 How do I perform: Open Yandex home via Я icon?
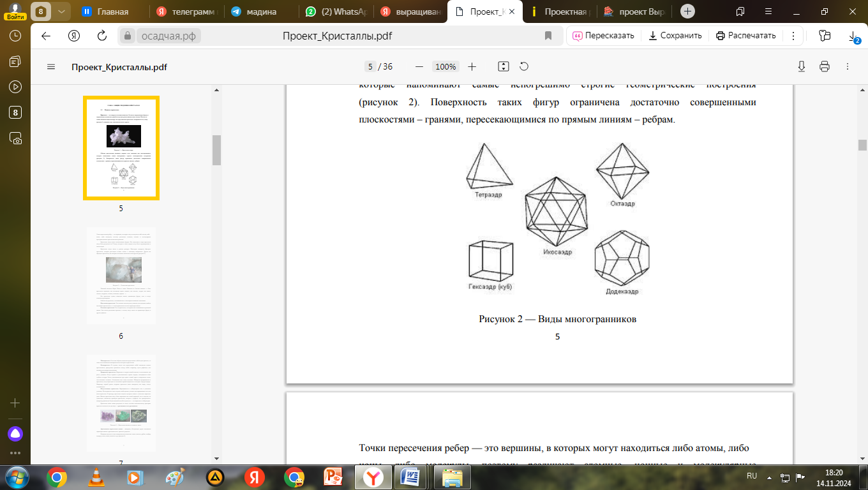pos(74,36)
